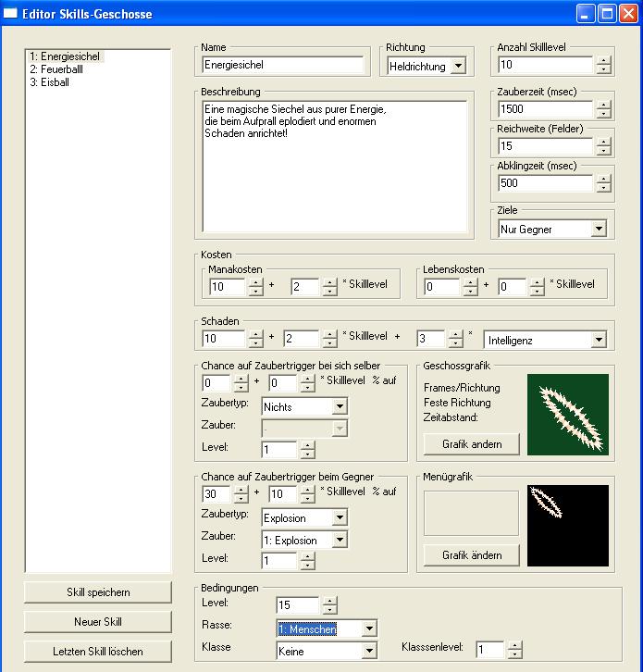The width and height of the screenshot is (643, 672).
Task: Click the Name input field
Action: pos(283,65)
